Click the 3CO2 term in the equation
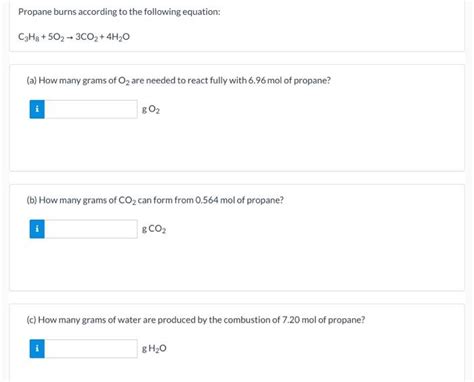The image size is (474, 382). tap(86, 37)
